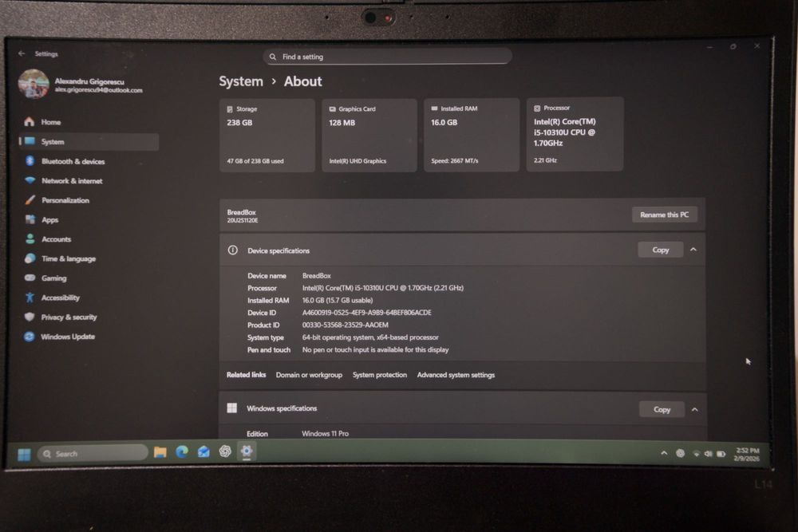Click the Product ID value 00330-53568-23529-AAOEM
Image resolution: width=798 pixels, height=532 pixels.
click(345, 325)
